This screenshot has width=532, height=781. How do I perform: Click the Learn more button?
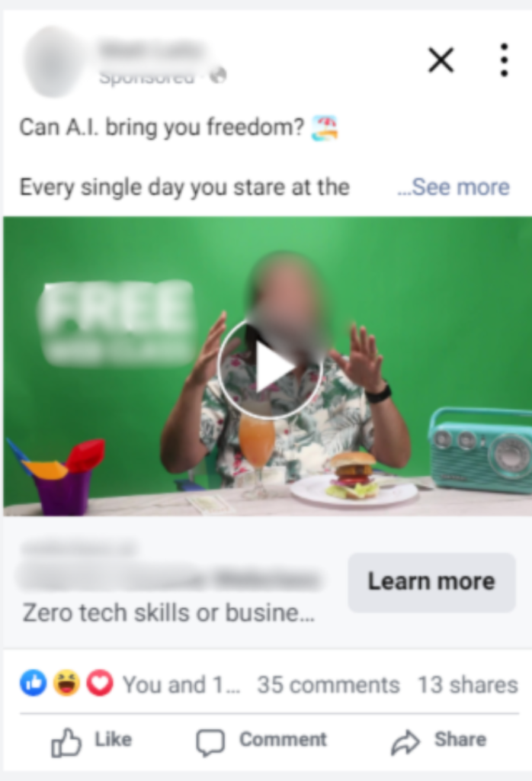[431, 582]
